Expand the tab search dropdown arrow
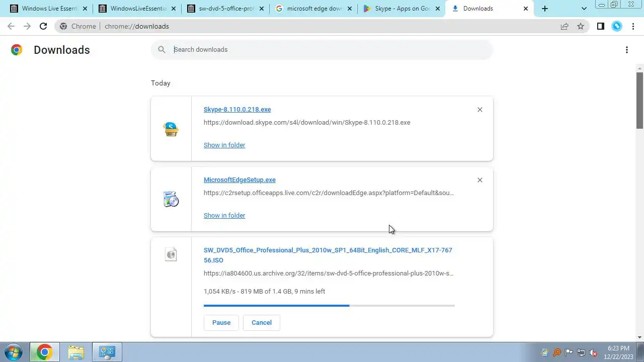This screenshot has height=362, width=644. click(x=584, y=9)
